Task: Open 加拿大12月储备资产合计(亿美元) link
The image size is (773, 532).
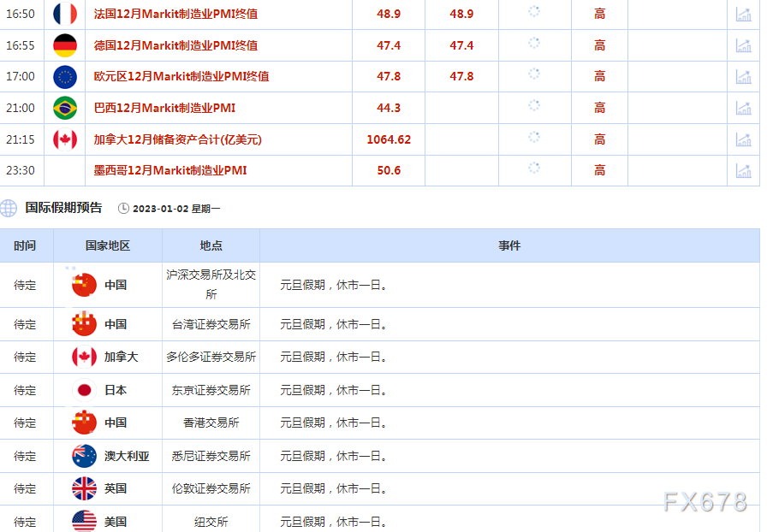Action: 177,139
